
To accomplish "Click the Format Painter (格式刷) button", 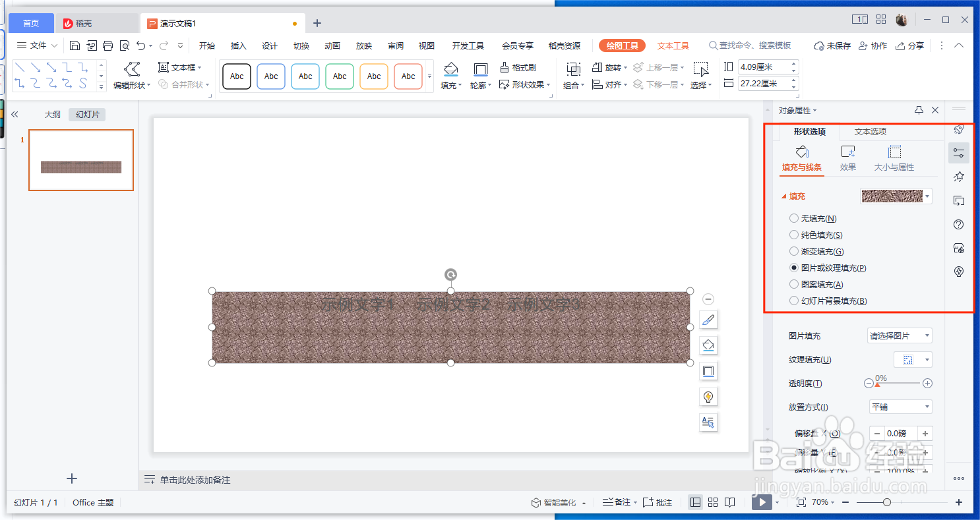I will click(518, 67).
